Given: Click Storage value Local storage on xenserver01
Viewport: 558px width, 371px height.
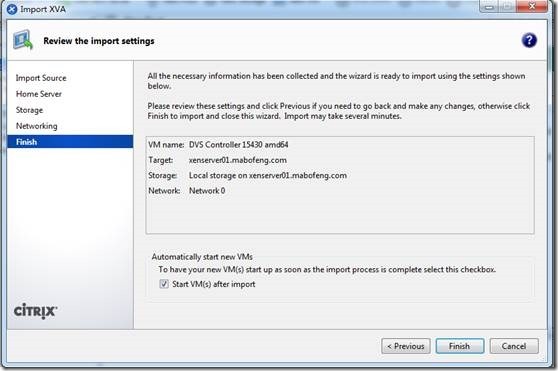Looking at the screenshot, I should pyautogui.click(x=268, y=175).
